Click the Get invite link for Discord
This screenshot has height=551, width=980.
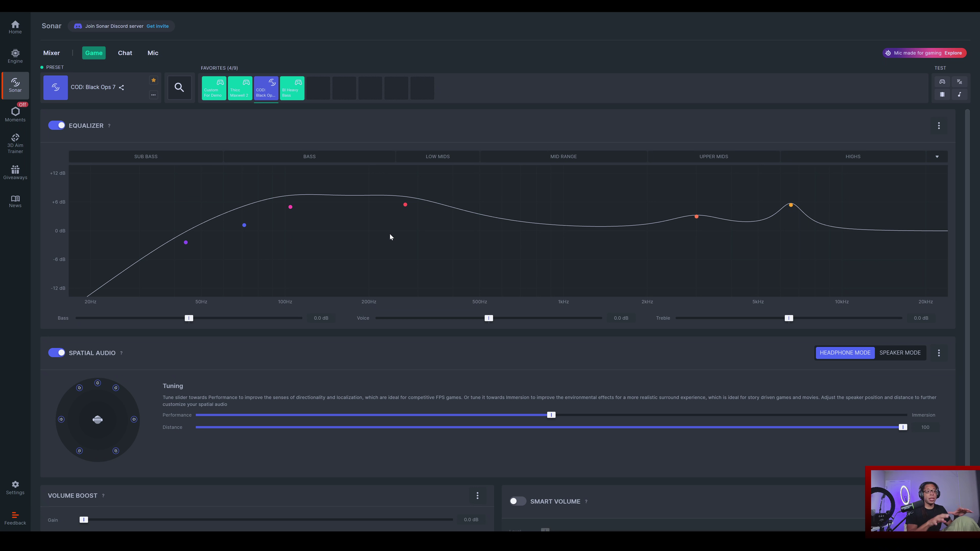(x=158, y=26)
